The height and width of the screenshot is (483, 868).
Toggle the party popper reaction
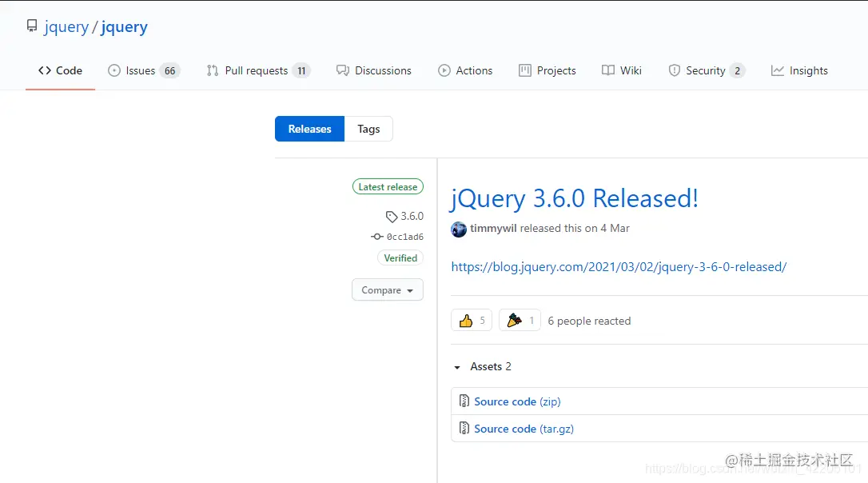[x=520, y=320]
